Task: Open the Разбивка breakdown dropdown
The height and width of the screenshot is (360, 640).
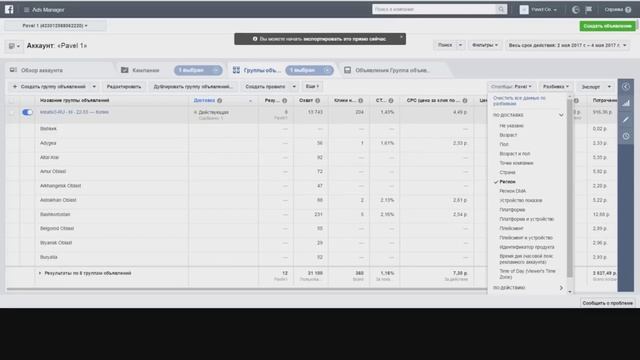Action: click(x=556, y=87)
